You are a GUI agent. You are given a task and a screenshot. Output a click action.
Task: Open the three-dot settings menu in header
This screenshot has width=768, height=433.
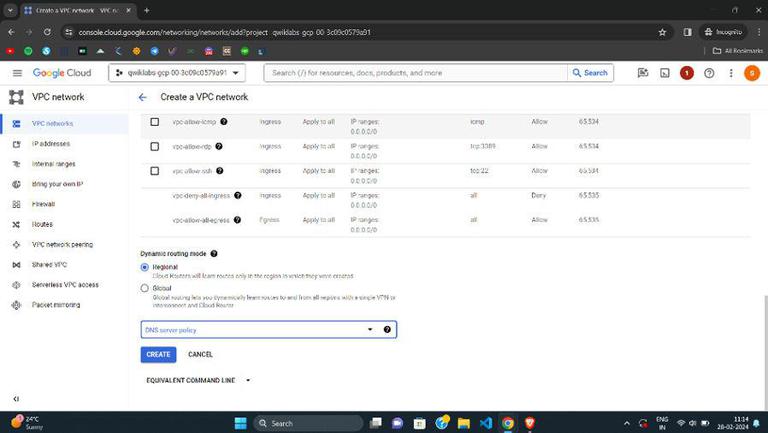(x=731, y=73)
